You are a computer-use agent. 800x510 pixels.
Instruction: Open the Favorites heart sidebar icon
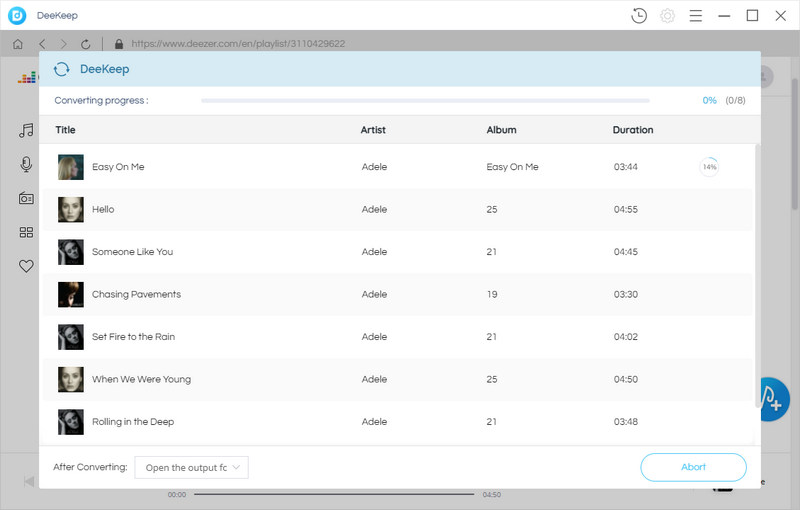tap(26, 266)
